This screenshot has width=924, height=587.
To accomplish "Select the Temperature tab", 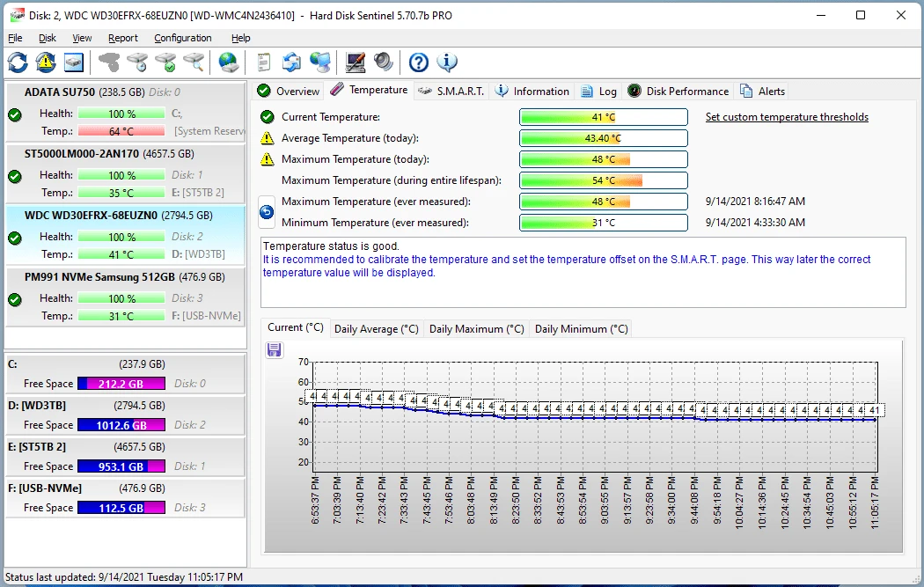I will [369, 90].
